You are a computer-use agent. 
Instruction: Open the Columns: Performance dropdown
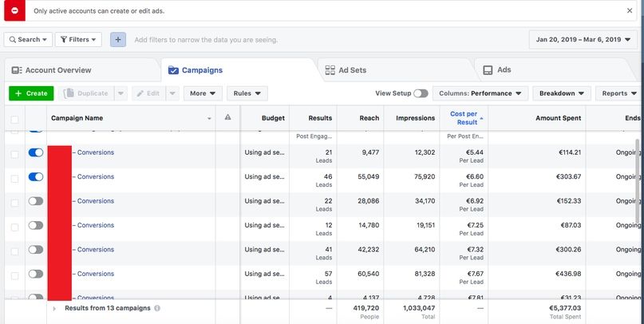(x=480, y=93)
